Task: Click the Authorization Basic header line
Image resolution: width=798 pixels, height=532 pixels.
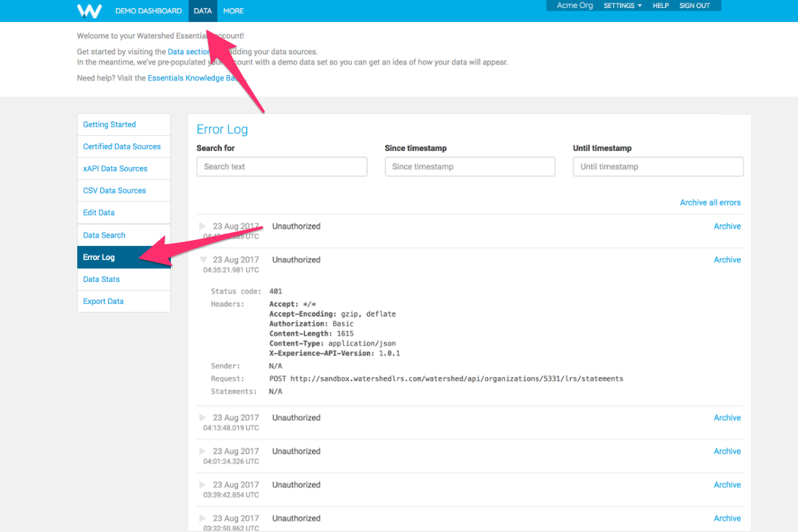Action: tap(311, 324)
